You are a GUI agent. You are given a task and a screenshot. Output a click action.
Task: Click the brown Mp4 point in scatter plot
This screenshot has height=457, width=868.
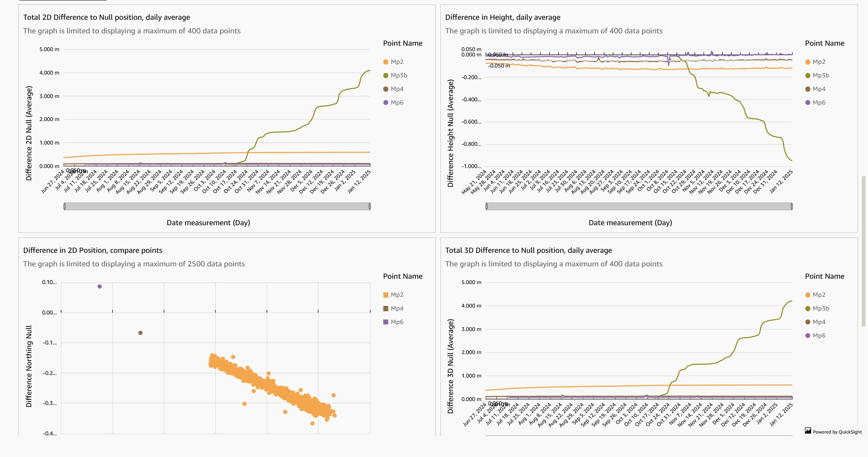click(141, 333)
